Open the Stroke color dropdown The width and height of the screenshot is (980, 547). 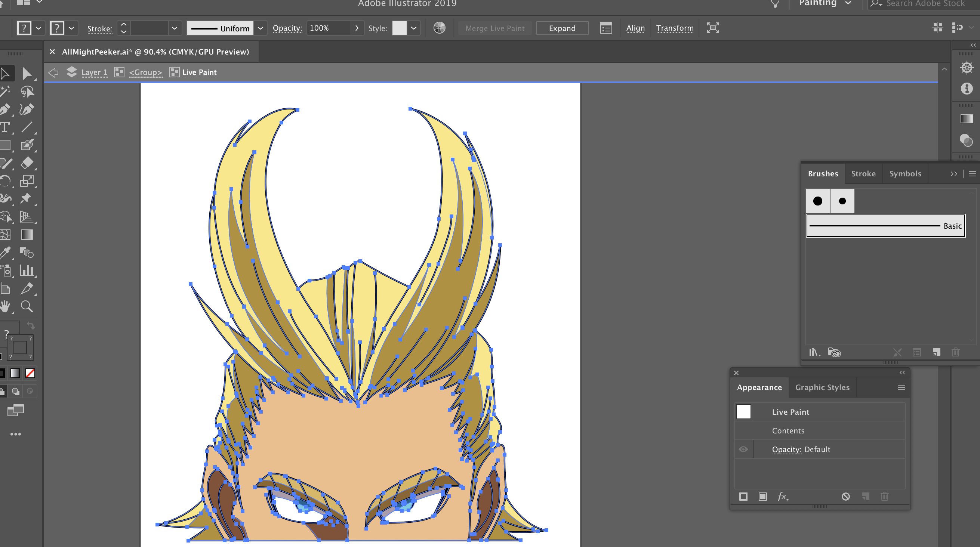coord(71,28)
